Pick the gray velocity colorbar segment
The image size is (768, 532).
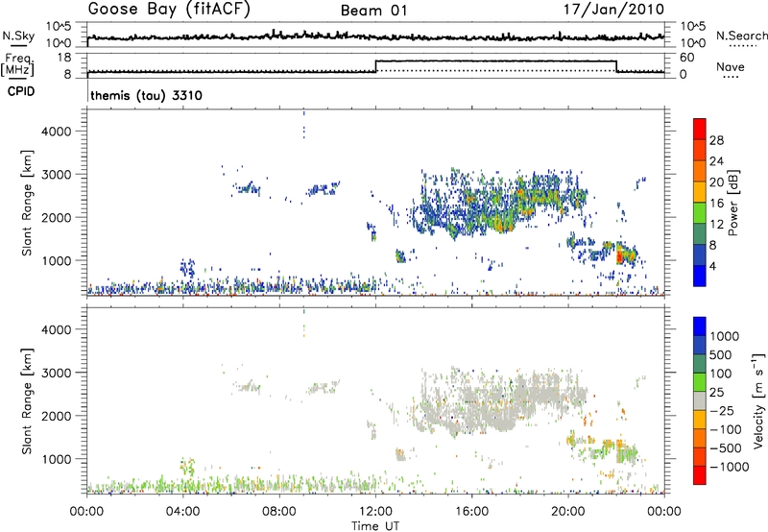700,400
